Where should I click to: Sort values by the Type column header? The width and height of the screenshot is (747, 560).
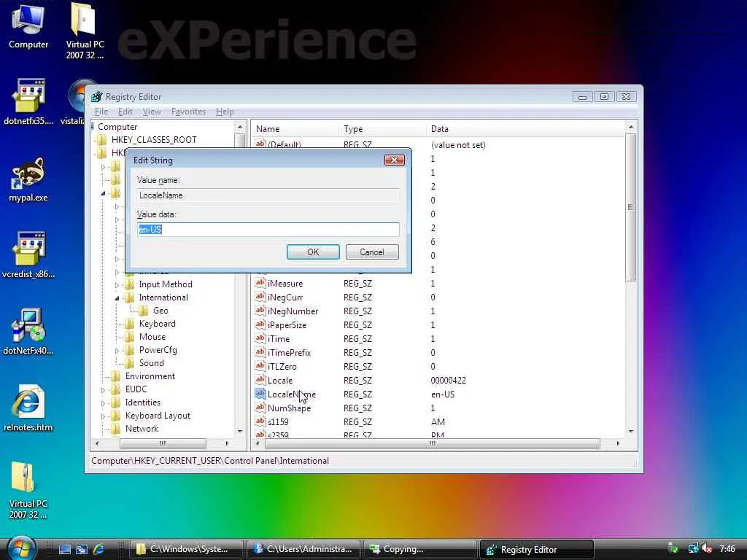coord(382,129)
